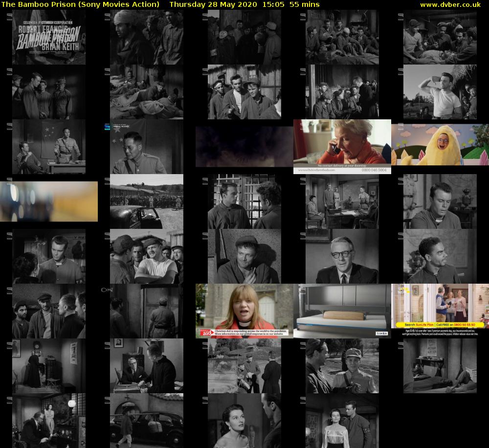Open close-up thumbnail of officer wearing glasses
The width and height of the screenshot is (489, 448).
click(x=147, y=147)
